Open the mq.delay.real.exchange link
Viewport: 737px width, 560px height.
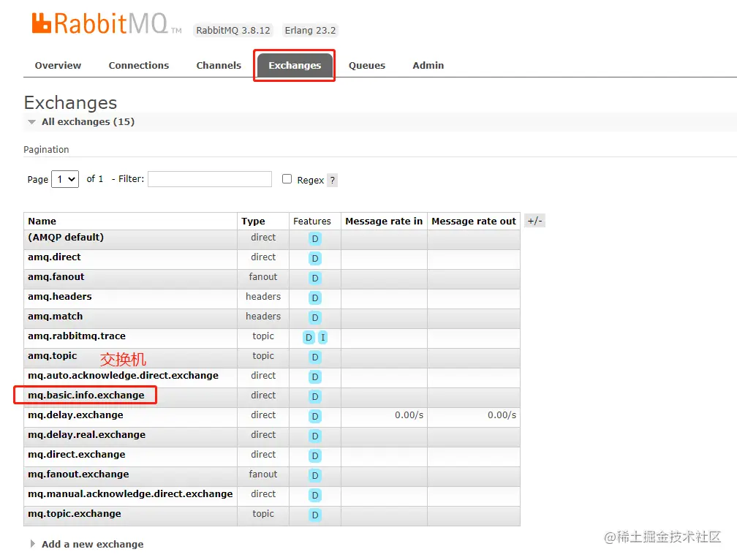pyautogui.click(x=86, y=434)
